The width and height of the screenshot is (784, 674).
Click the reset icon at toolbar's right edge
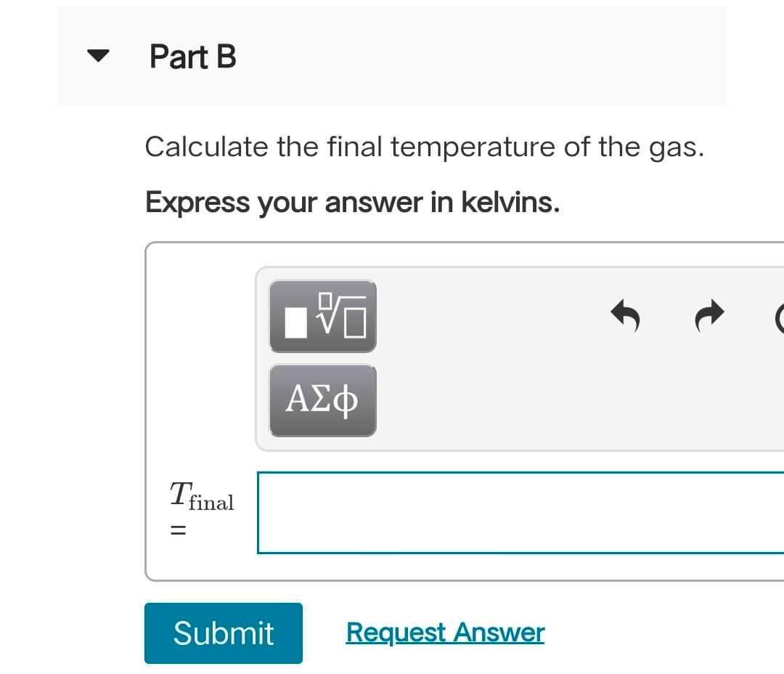(x=779, y=317)
